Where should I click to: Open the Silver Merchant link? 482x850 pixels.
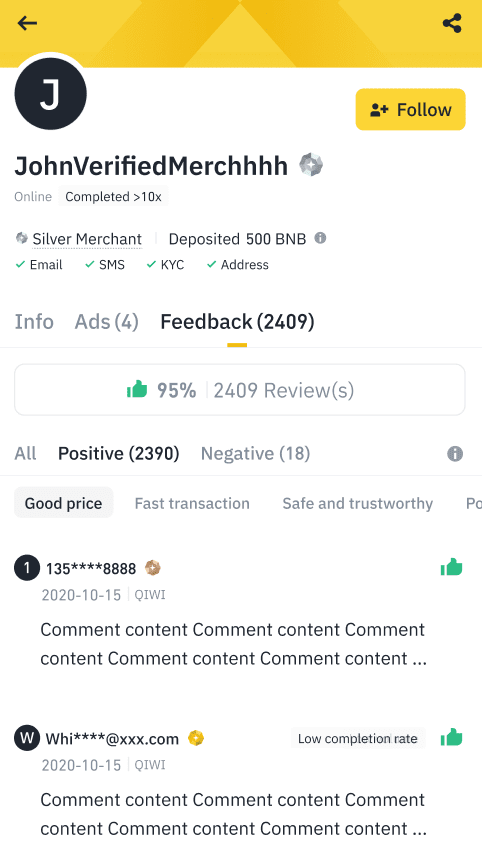pyautogui.click(x=87, y=239)
